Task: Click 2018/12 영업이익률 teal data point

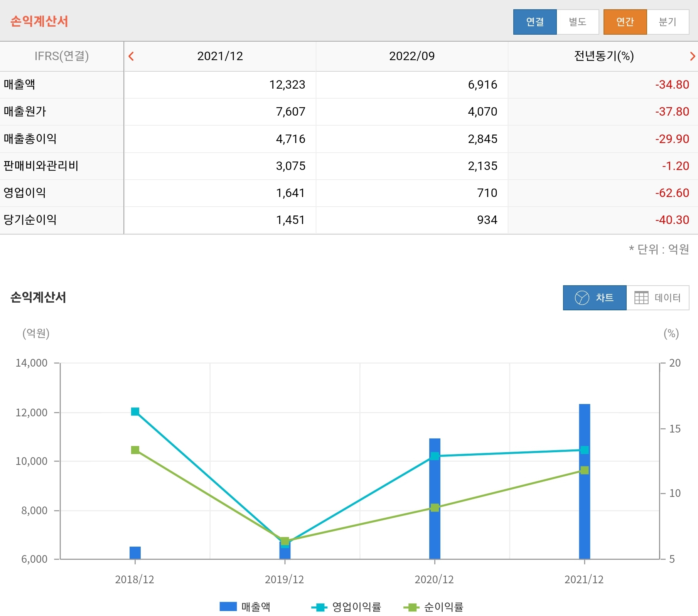Action: point(135,412)
